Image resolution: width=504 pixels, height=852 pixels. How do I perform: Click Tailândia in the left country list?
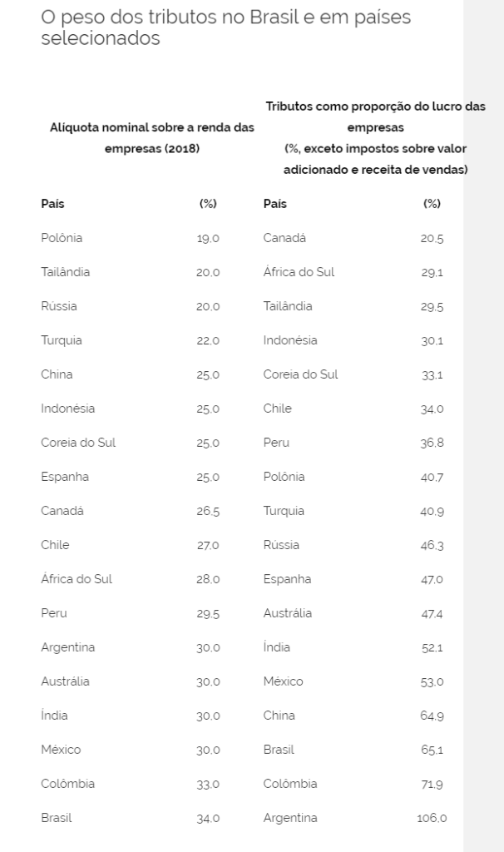pos(65,272)
